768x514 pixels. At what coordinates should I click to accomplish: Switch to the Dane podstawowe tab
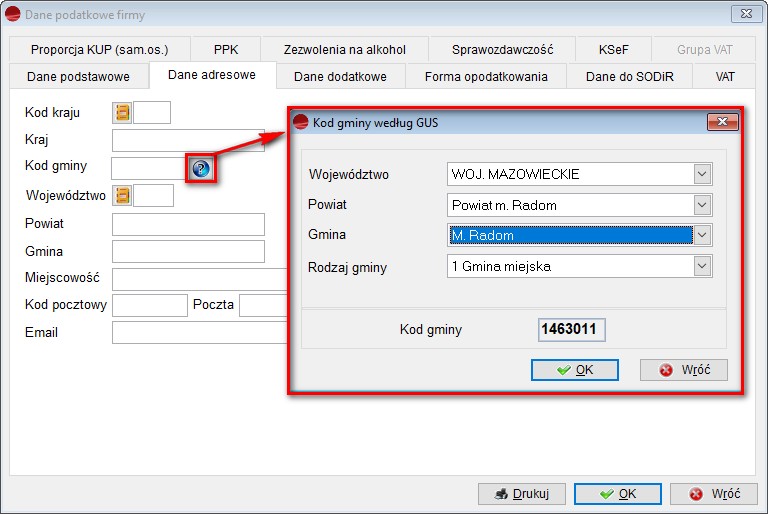click(x=80, y=76)
